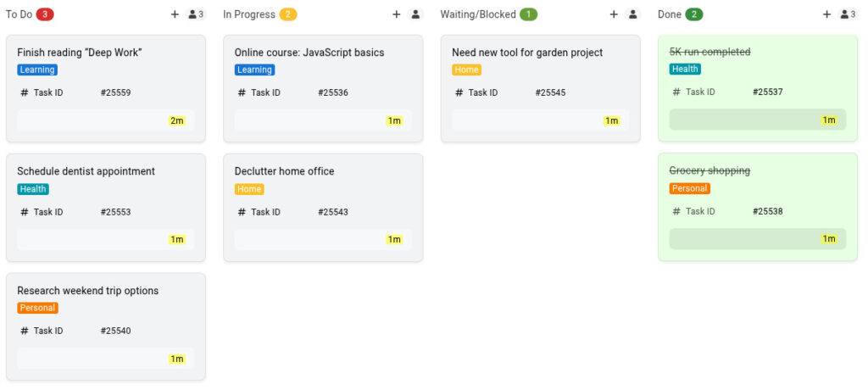868x390 pixels.
Task: Click Personal tag on Grocery shopping card
Action: (x=690, y=188)
